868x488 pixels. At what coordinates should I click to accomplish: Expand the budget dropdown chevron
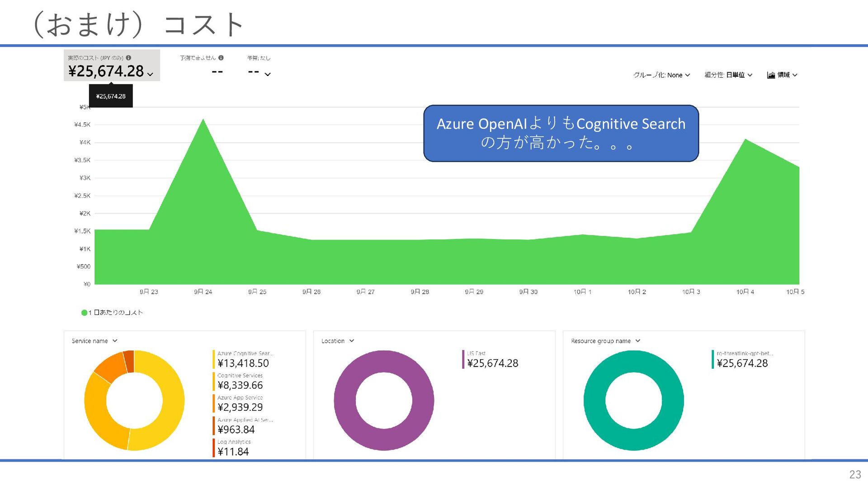click(x=268, y=75)
